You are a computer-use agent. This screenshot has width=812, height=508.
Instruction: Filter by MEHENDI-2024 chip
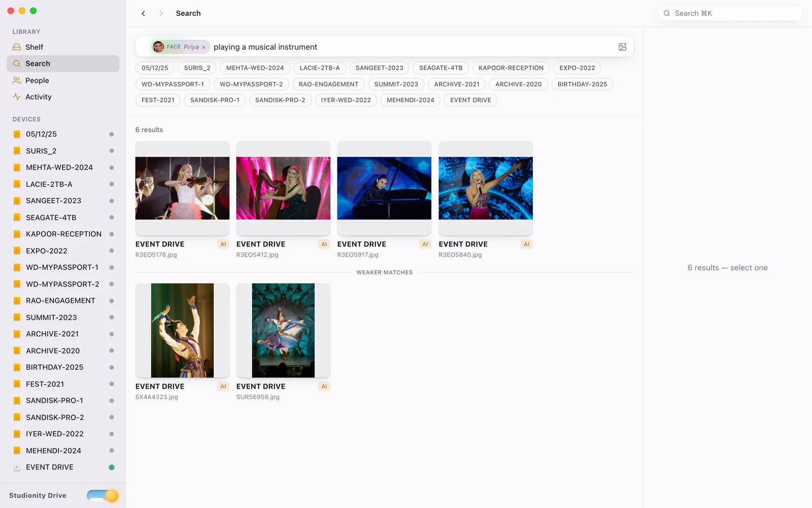411,100
